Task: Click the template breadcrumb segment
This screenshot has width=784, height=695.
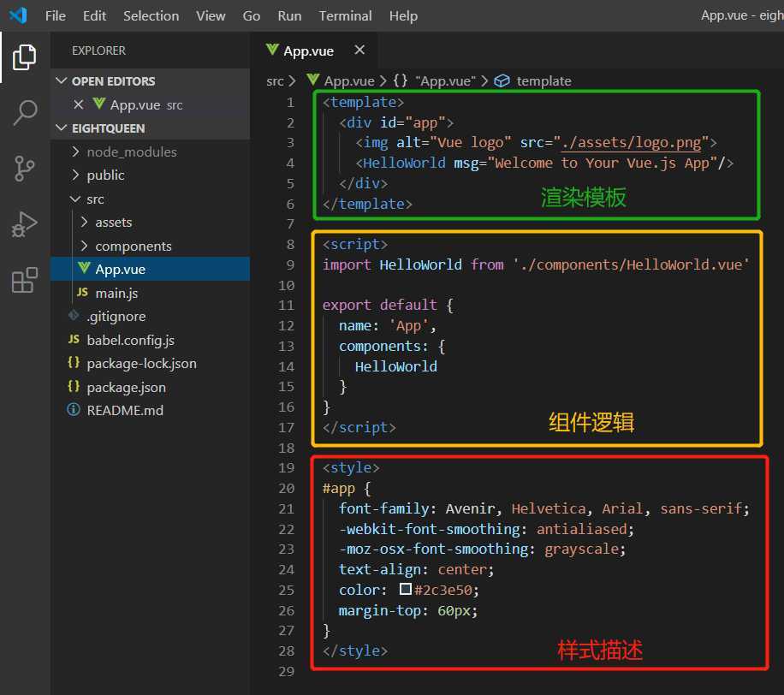Action: tap(543, 81)
